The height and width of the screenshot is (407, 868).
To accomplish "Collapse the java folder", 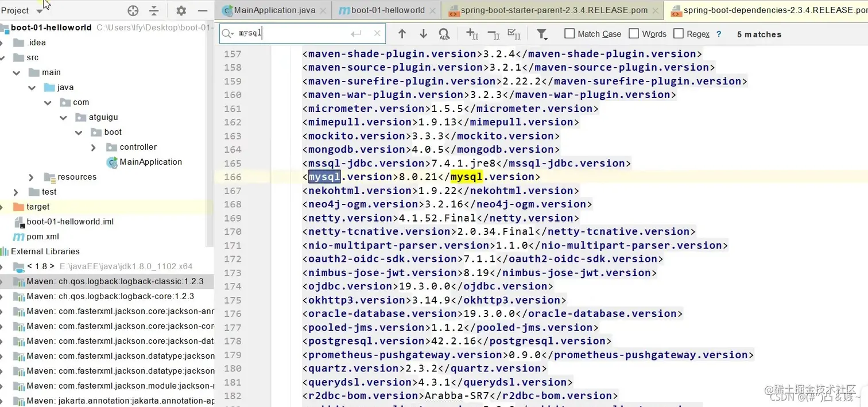I will pos(32,87).
